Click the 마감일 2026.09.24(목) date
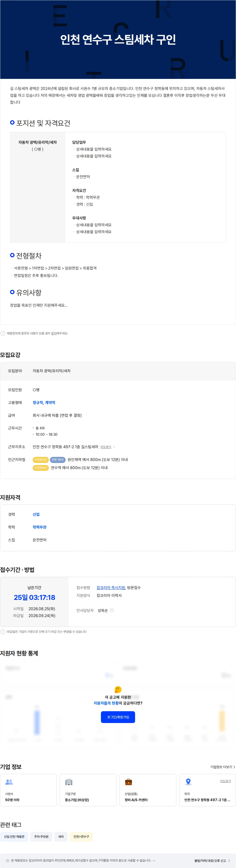 point(42,616)
